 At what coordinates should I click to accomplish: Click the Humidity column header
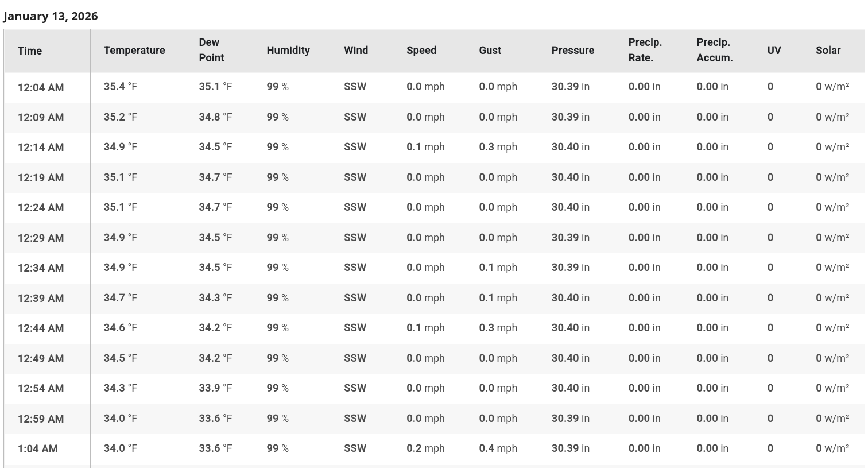click(x=288, y=51)
